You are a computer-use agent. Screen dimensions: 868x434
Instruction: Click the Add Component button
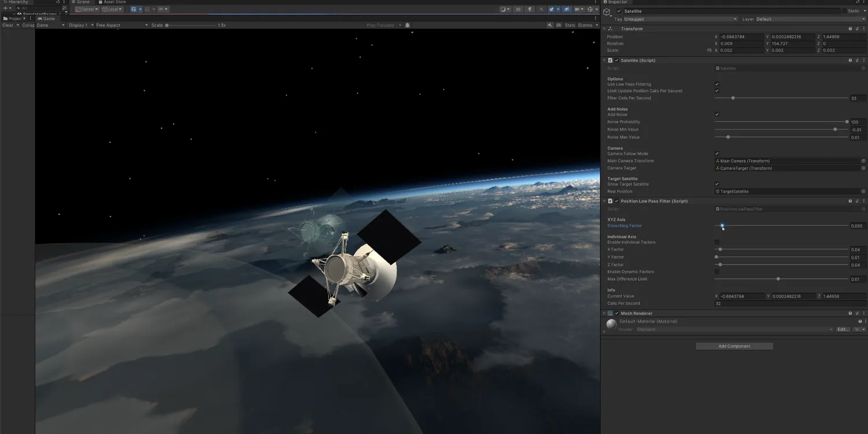[x=734, y=346]
